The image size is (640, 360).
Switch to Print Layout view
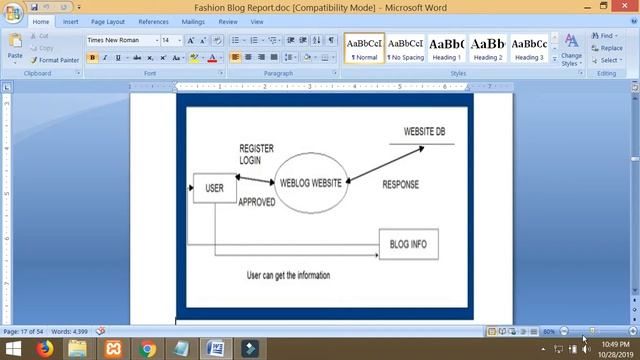pos(492,331)
